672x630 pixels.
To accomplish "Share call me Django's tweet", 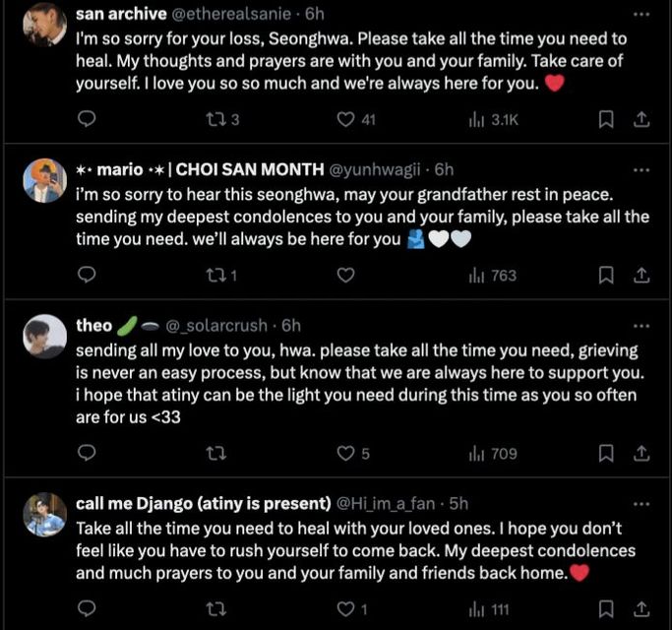I will point(641,609).
